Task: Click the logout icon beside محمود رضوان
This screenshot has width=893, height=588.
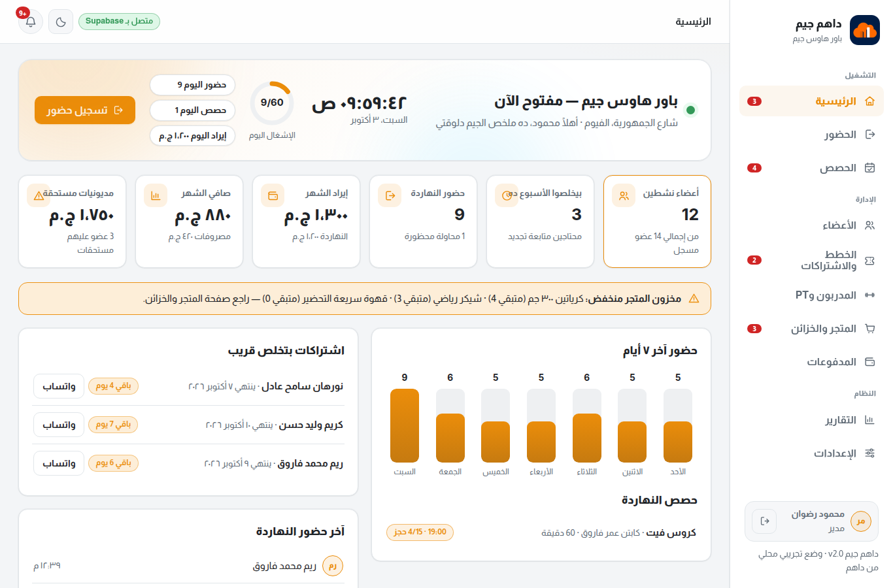Action: [764, 521]
